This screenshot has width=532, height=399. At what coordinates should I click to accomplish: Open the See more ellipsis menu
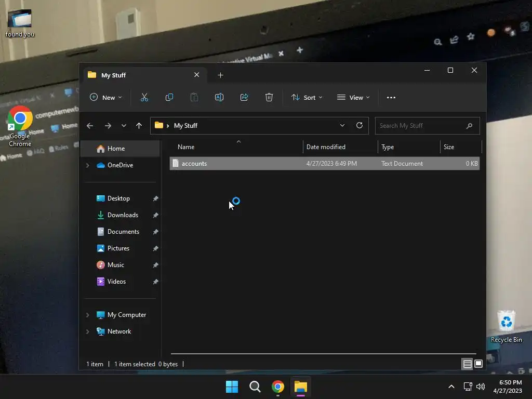point(391,97)
